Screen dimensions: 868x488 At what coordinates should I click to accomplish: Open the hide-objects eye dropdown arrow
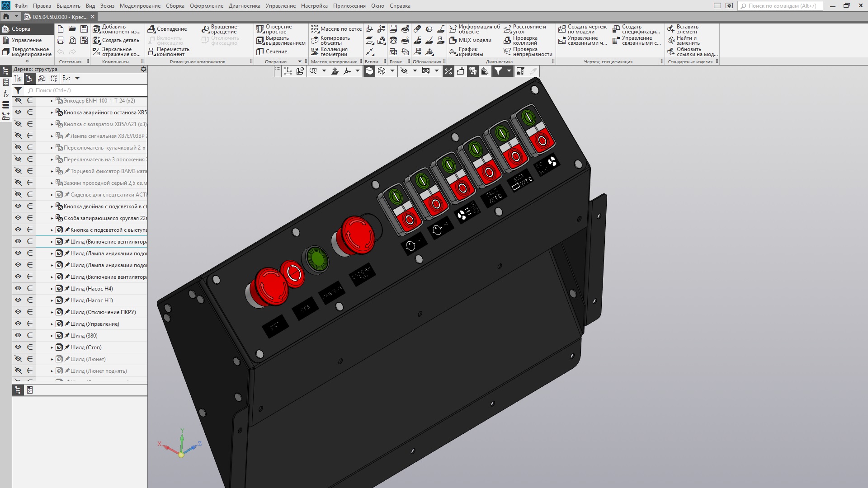[x=415, y=71]
